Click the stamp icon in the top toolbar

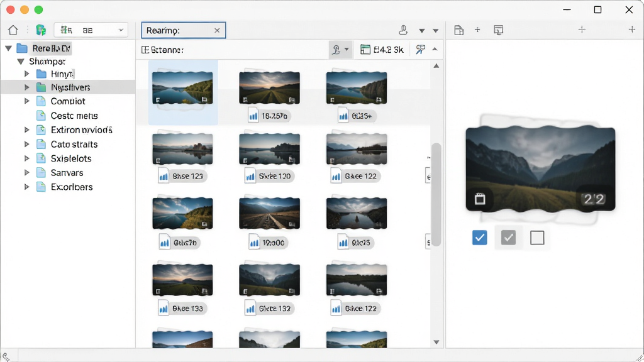tap(403, 30)
